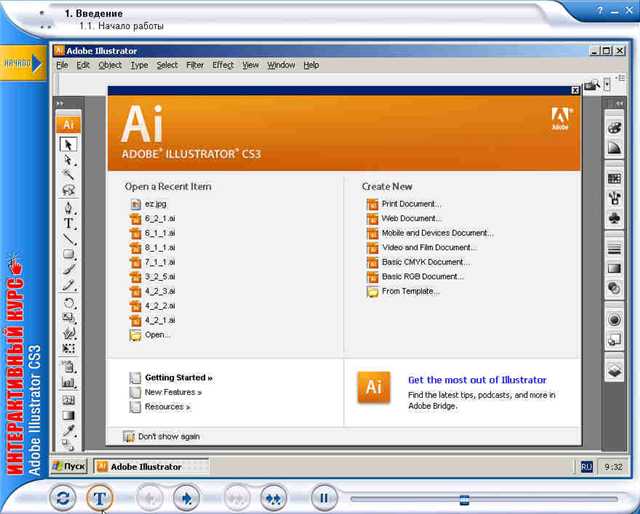Select the Rotate tool
640x514 pixels.
[68, 303]
